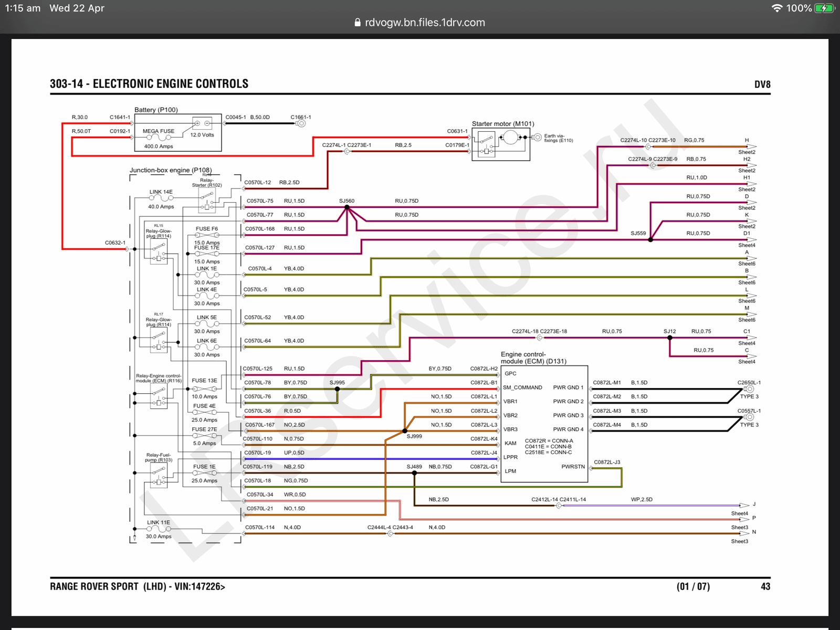This screenshot has height=630, width=840.
Task: Tap the '100%' battery percentage text
Action: [799, 8]
